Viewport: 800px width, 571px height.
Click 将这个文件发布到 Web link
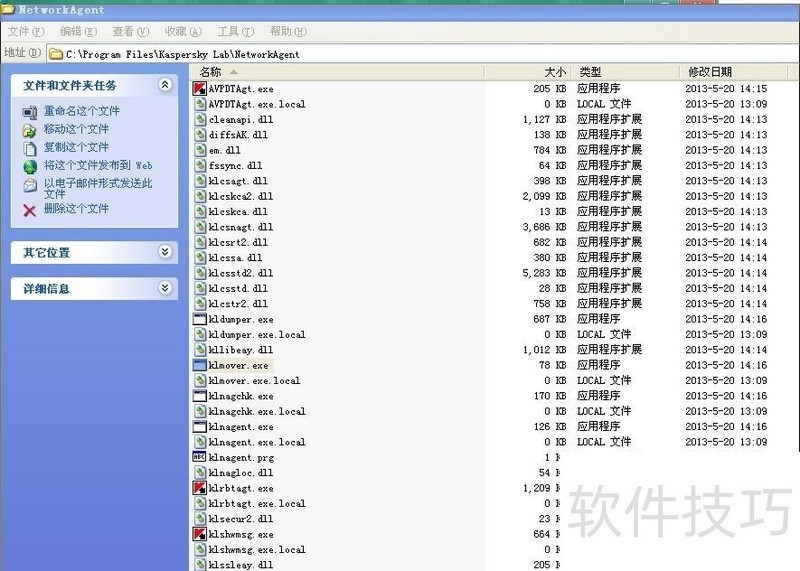coord(97,165)
